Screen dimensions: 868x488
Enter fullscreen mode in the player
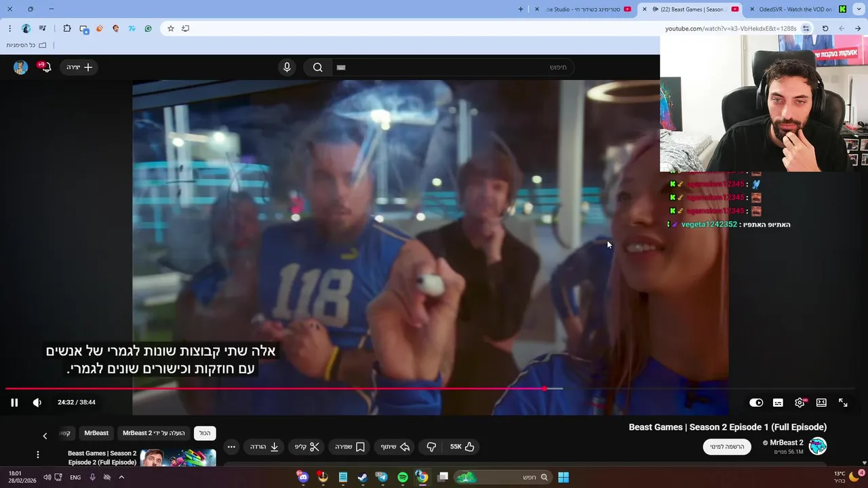click(x=843, y=403)
